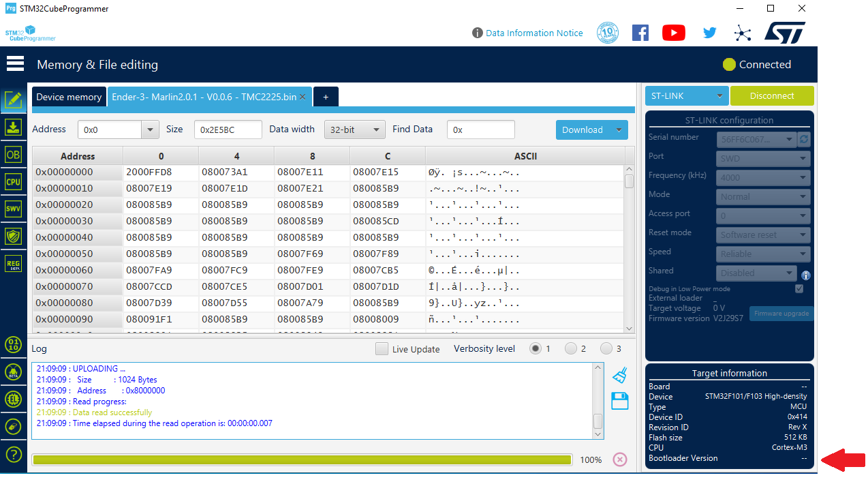Open the Frequency 4000 dropdown

click(x=764, y=177)
